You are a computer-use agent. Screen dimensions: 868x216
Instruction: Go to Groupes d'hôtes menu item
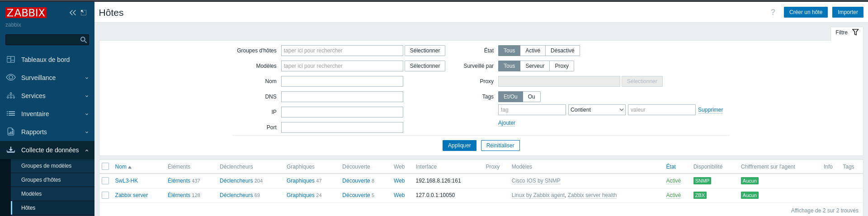point(41,180)
